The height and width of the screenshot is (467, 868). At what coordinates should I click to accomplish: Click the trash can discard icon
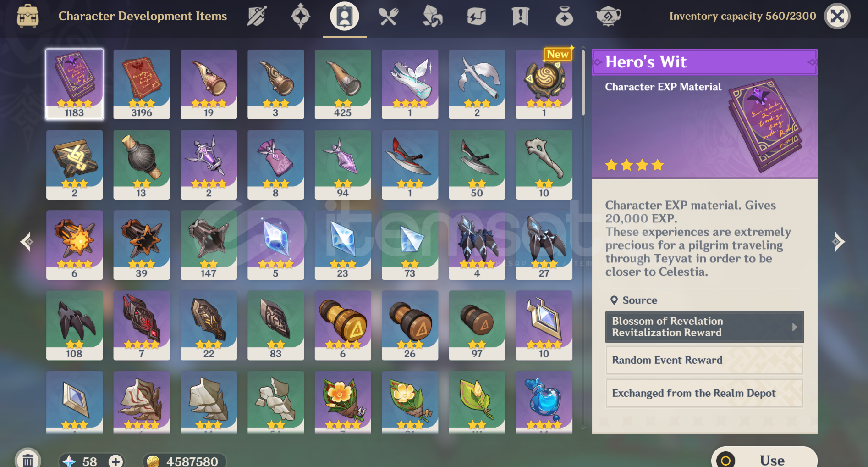(28, 459)
